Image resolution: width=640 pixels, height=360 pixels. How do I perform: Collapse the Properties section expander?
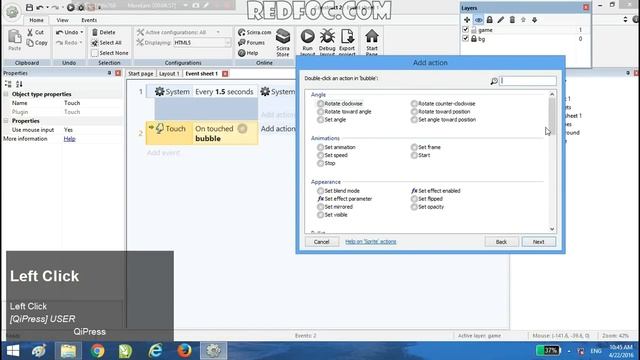pyautogui.click(x=6, y=121)
